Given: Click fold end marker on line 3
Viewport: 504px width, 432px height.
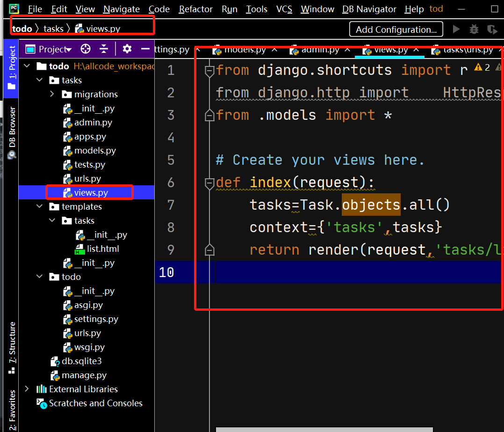Looking at the screenshot, I should coord(209,115).
